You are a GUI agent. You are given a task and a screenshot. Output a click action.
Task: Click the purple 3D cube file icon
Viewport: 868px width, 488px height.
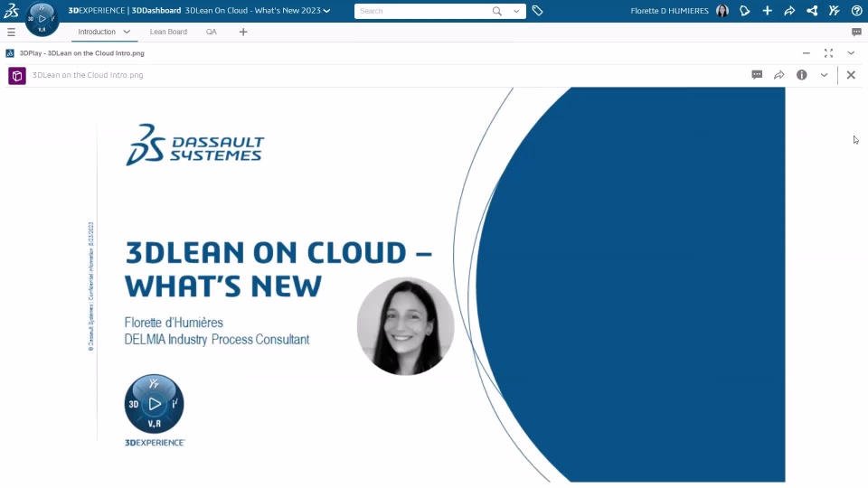click(17, 75)
